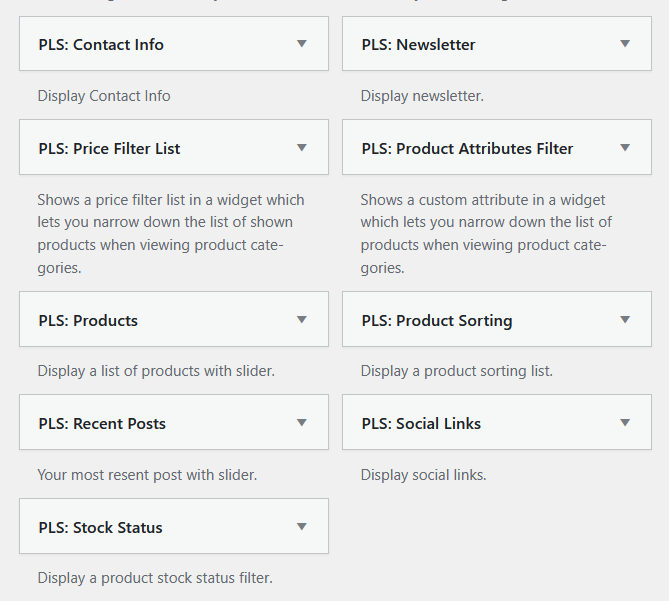669x601 pixels.
Task: Expand PLS: Product Attributes Filter arrow
Action: tap(625, 148)
